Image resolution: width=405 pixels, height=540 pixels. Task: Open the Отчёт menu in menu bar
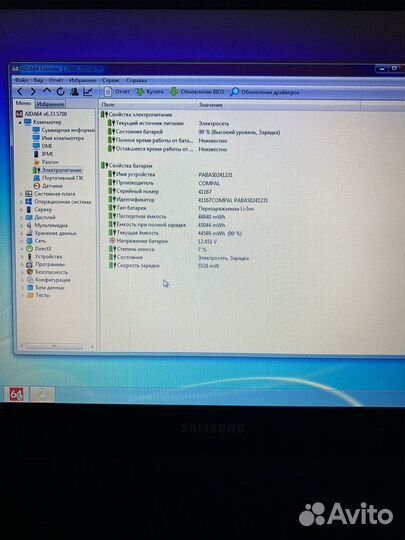(x=56, y=80)
